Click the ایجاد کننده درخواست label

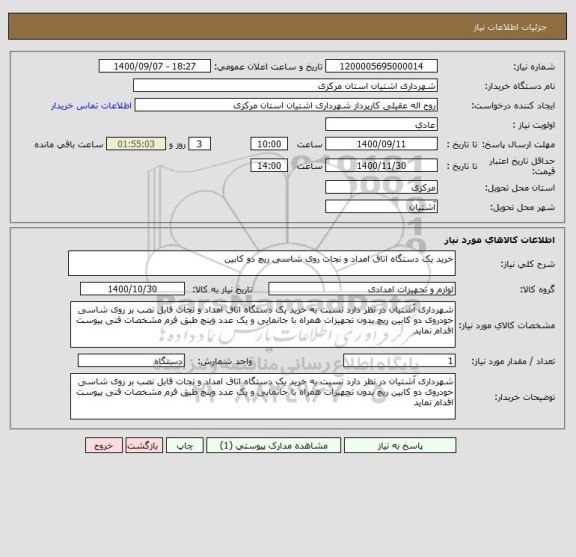[x=513, y=106]
